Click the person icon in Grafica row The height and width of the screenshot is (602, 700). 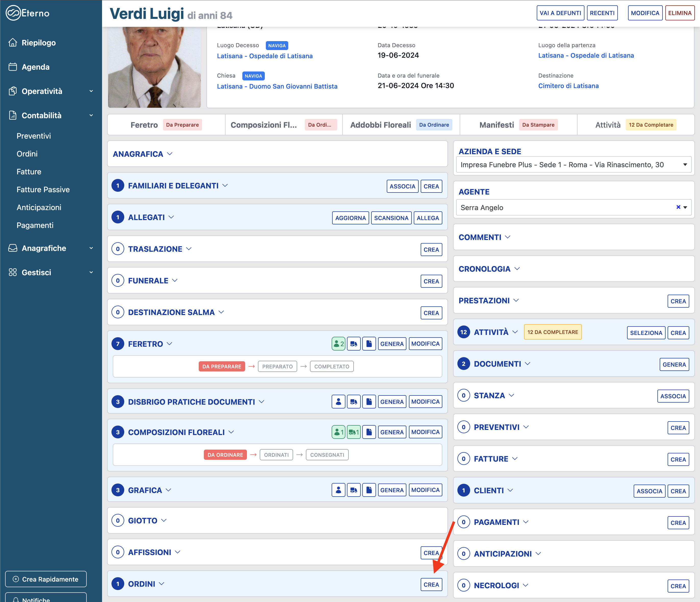coord(338,490)
